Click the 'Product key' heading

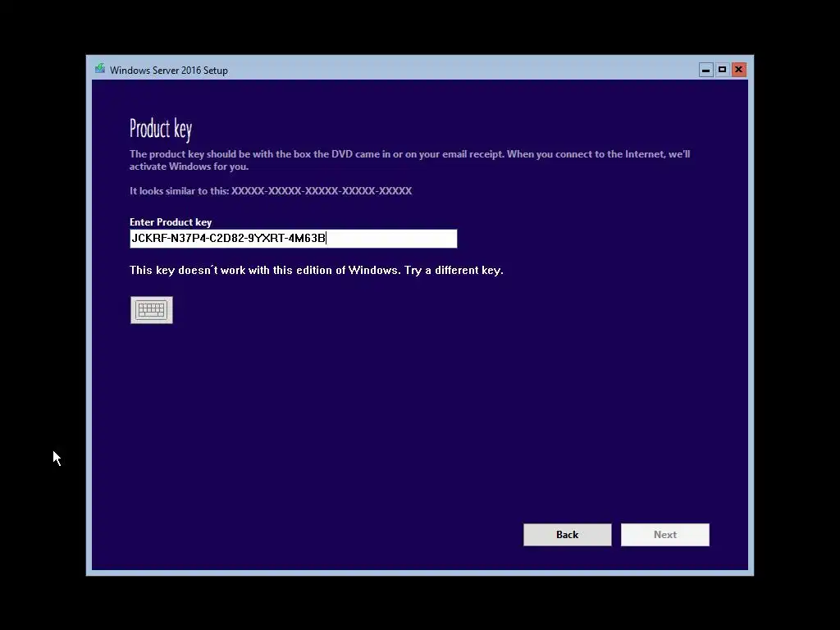click(x=161, y=129)
